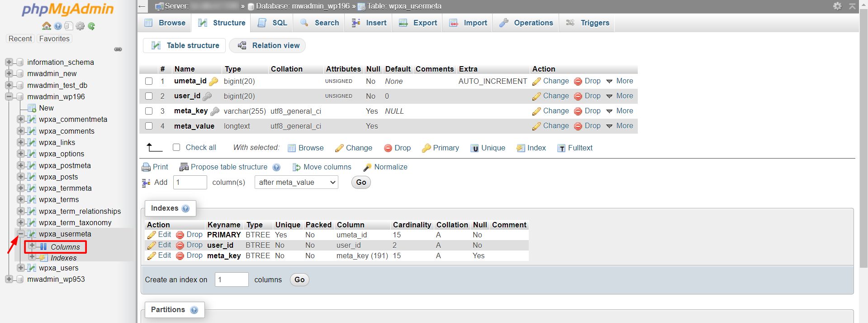
Task: Open the Search tab
Action: tap(320, 23)
